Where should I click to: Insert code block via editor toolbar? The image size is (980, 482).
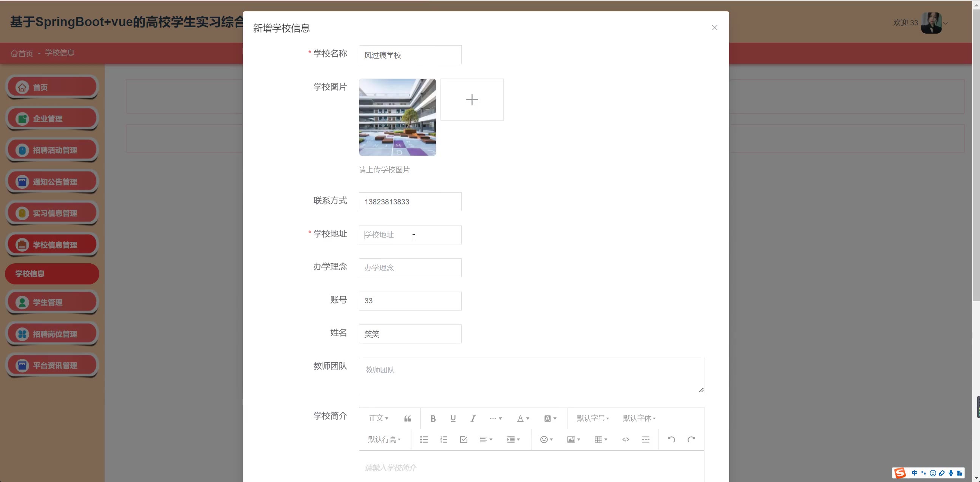point(625,440)
